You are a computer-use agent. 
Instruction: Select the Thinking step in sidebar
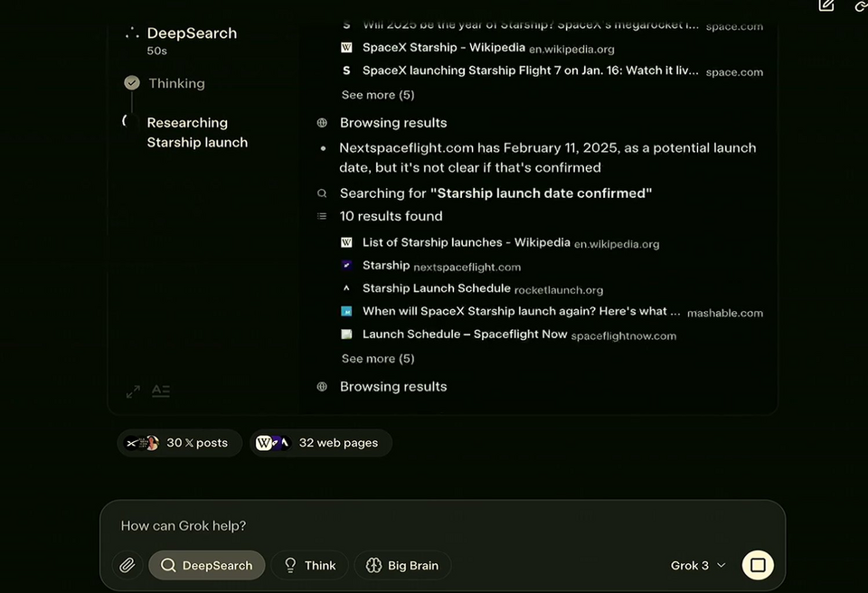coord(176,83)
